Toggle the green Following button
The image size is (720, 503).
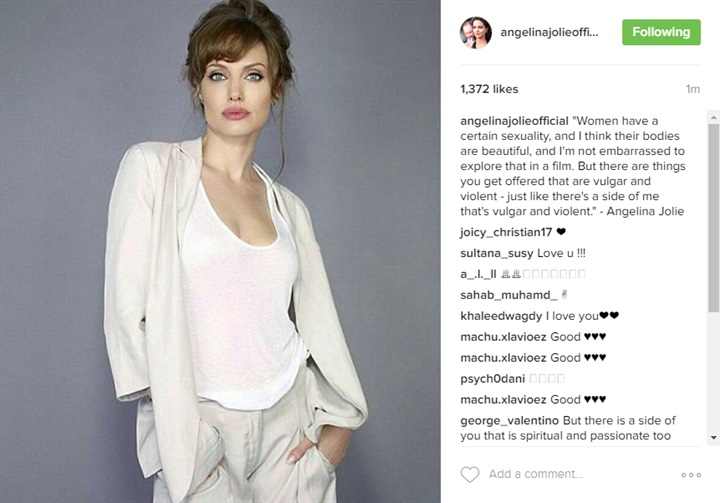click(x=661, y=32)
